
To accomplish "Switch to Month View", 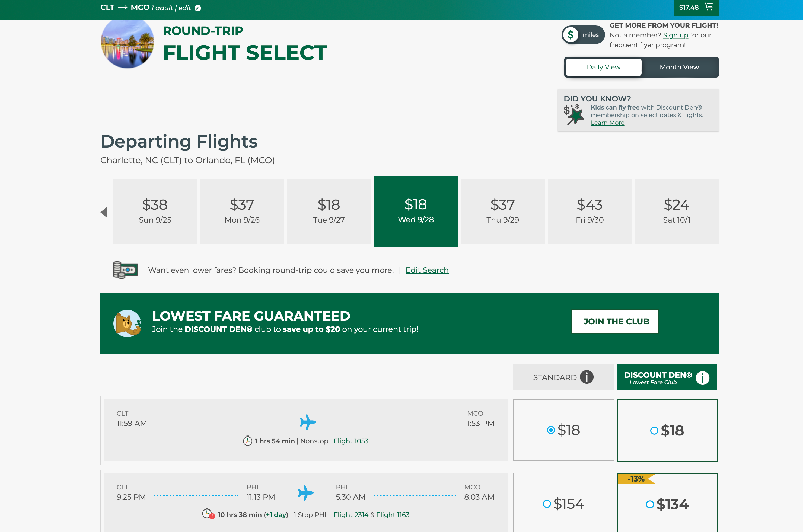I will (679, 67).
